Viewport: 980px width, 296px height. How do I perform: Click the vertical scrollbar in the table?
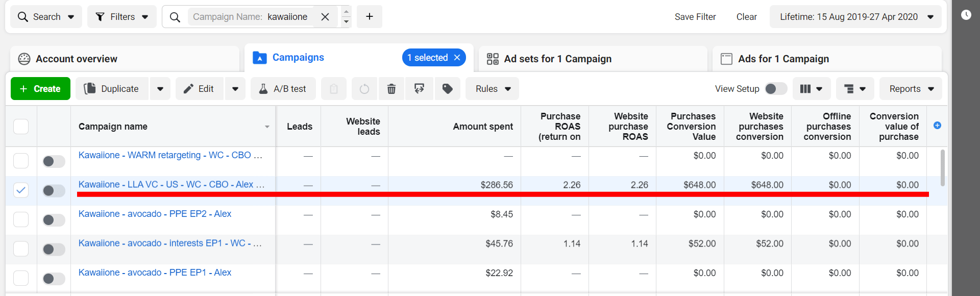[x=942, y=168]
